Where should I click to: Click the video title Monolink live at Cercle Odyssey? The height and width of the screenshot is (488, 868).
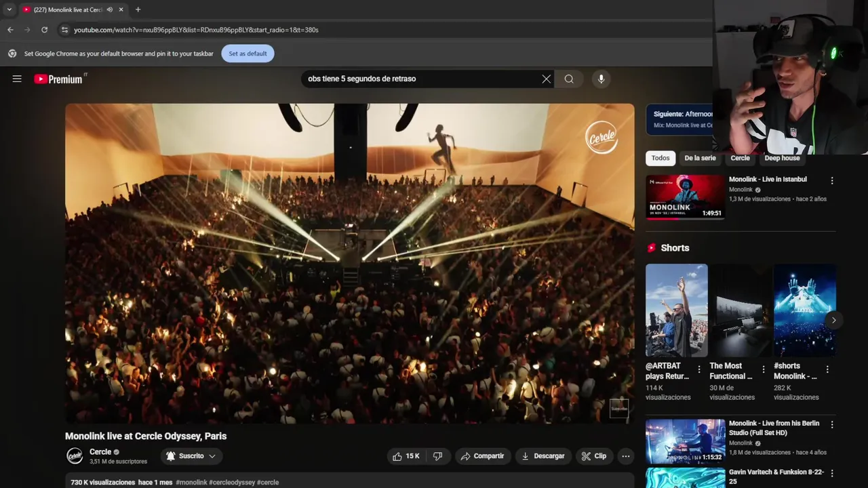coord(146,436)
